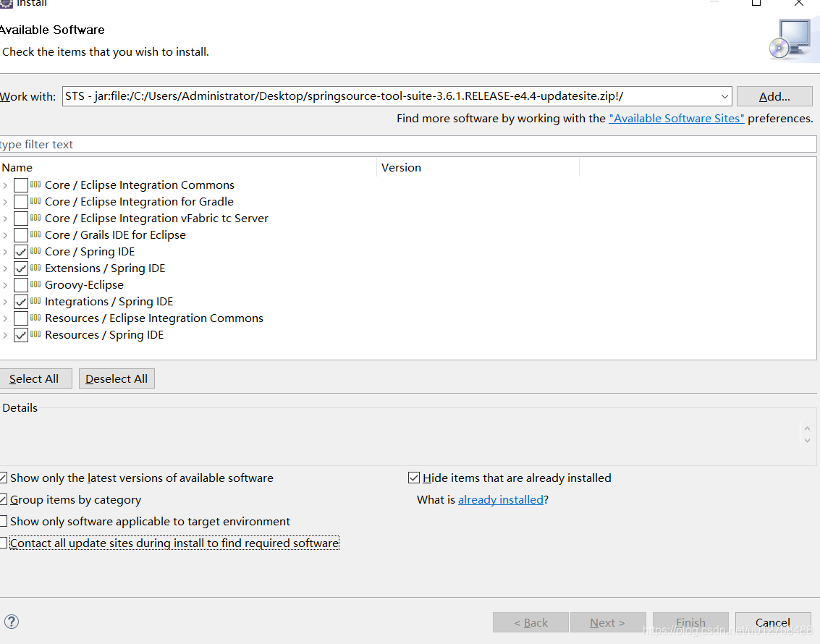The width and height of the screenshot is (820, 644).
Task: Click the Version column header
Action: (478, 167)
